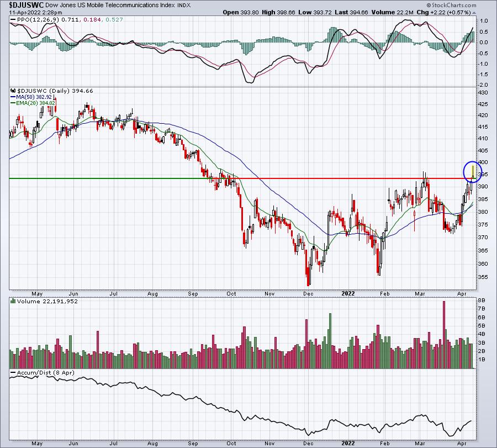
Task: Click the tallest March volume spike bar
Action: coord(444,335)
